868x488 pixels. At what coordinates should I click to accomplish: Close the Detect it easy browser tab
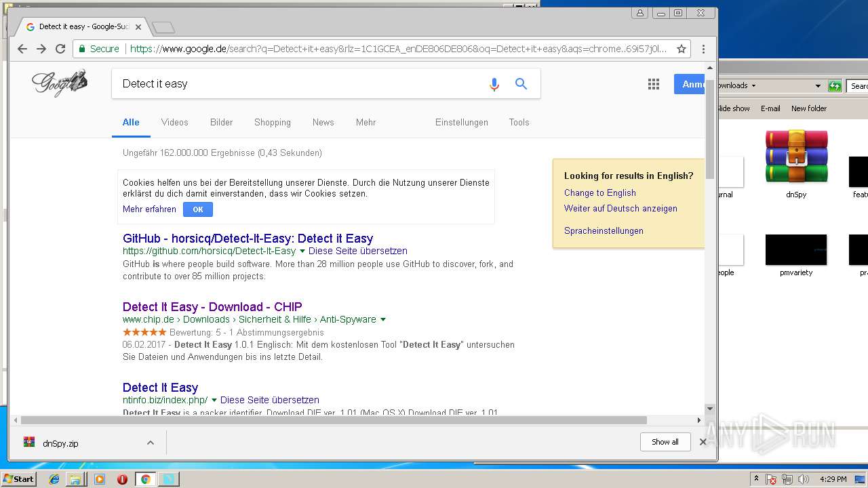coord(138,27)
